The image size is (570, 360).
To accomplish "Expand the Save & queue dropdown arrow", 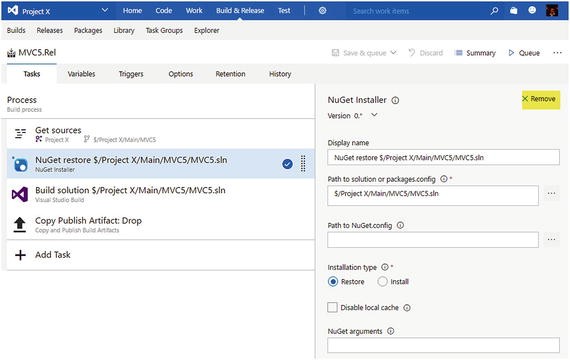I will click(393, 53).
